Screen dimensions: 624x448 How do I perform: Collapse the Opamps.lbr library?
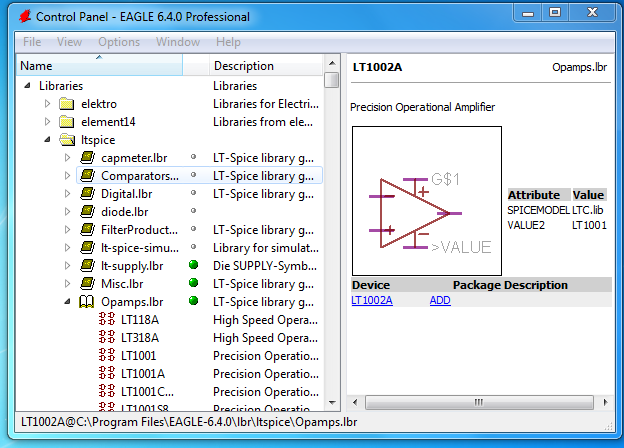pyautogui.click(x=68, y=302)
